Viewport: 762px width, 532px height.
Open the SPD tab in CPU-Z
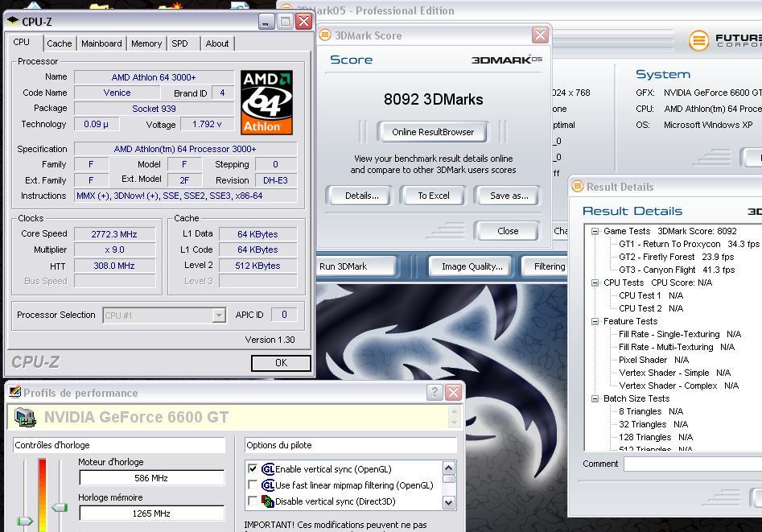click(x=179, y=43)
